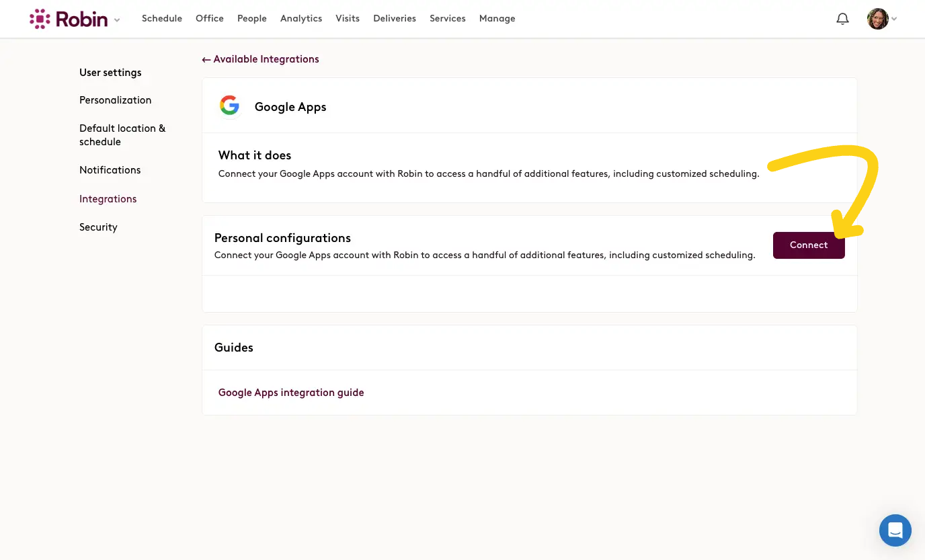Expand the profile menu chevron
925x560 pixels.
(894, 19)
